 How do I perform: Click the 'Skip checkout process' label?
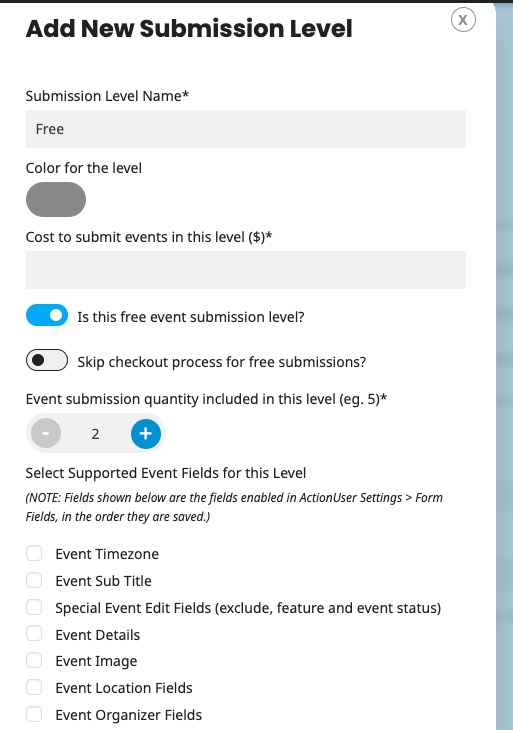point(222,362)
